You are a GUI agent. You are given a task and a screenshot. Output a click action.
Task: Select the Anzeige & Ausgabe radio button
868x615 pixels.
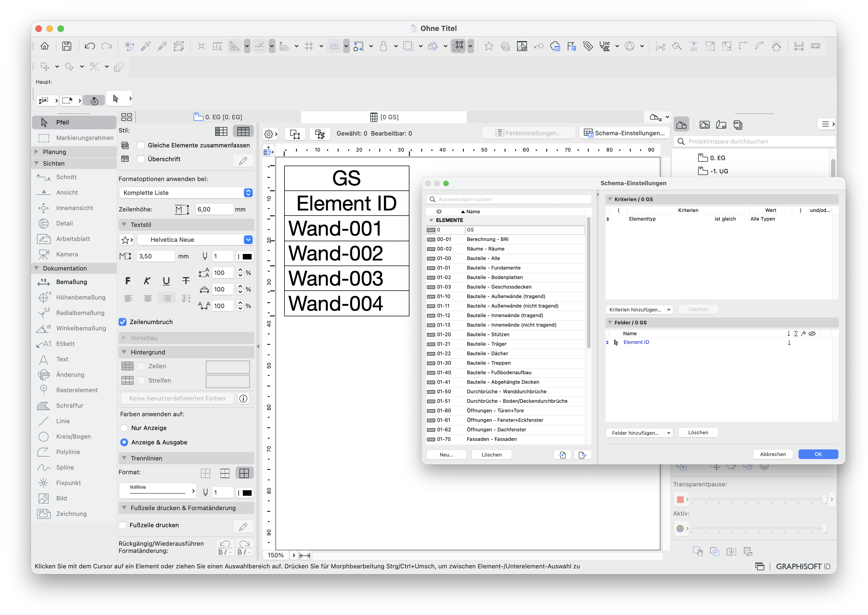point(124,442)
